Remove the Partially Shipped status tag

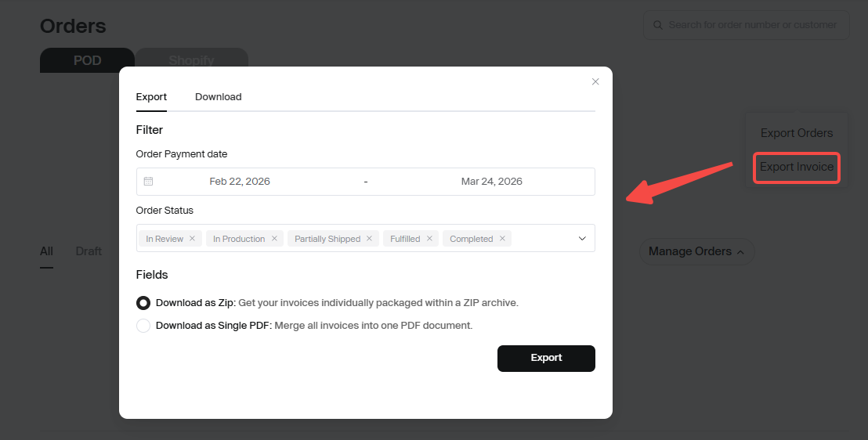(x=369, y=239)
